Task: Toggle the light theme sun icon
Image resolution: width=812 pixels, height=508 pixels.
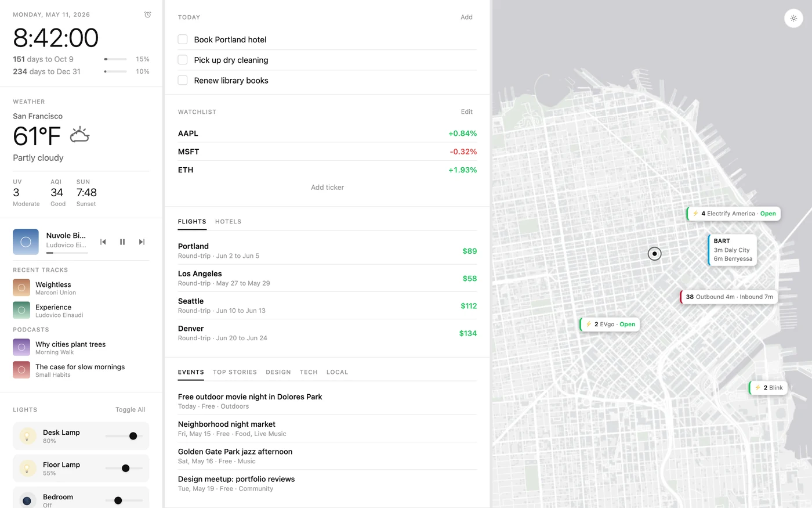Action: [x=793, y=19]
